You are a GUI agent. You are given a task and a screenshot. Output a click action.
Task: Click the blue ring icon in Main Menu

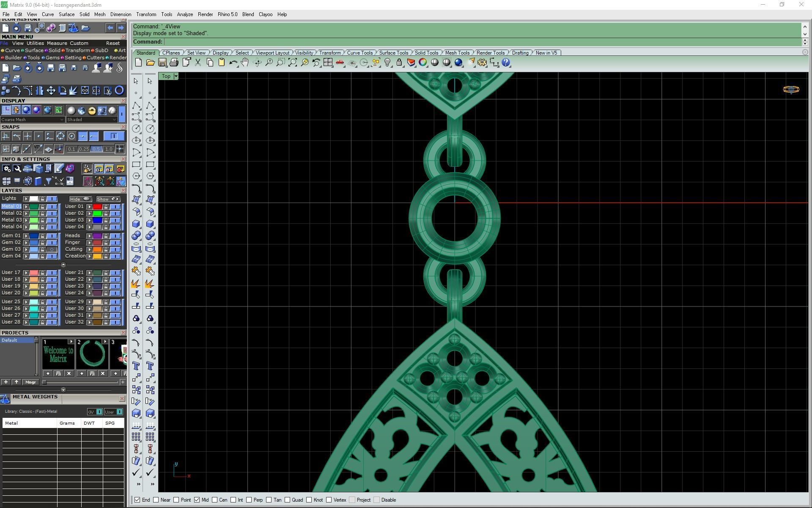pyautogui.click(x=119, y=91)
